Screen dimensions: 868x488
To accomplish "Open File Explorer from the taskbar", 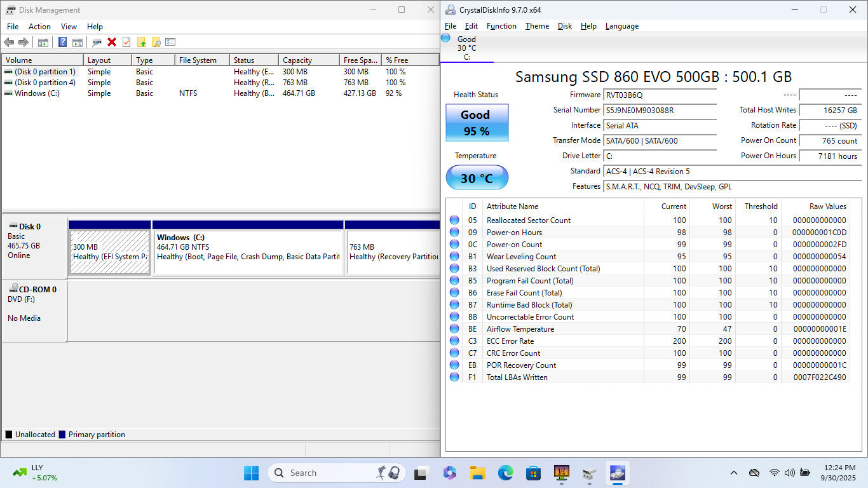I will (x=477, y=473).
